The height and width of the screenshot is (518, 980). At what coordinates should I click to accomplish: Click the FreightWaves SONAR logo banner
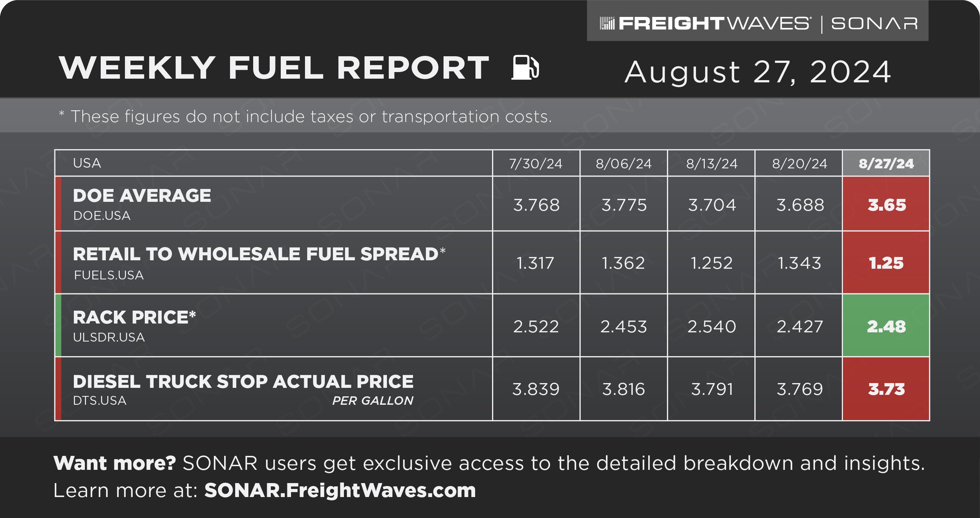click(x=757, y=21)
